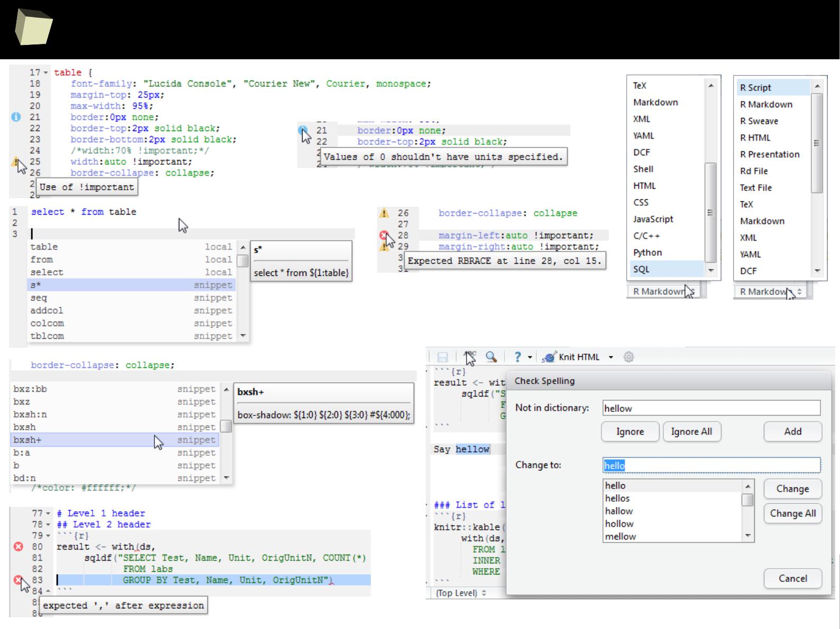Image resolution: width=840 pixels, height=629 pixels.
Task: Click the scroll-down arrow of the spelling suggestions list
Action: click(748, 536)
